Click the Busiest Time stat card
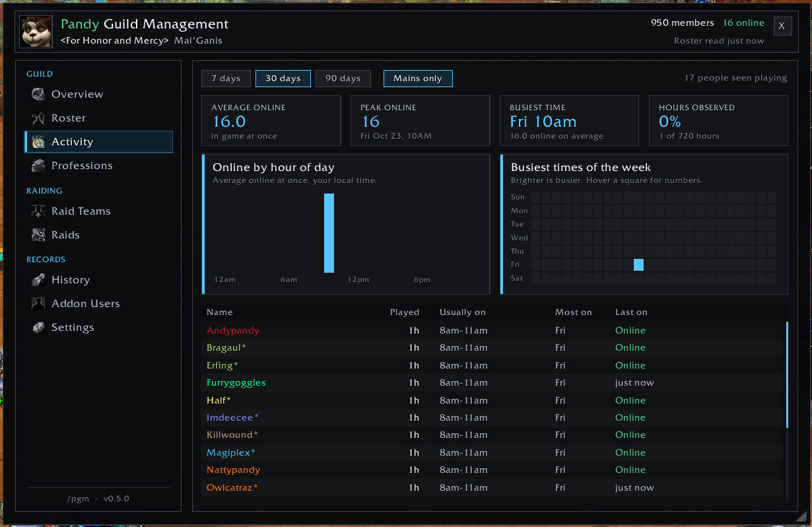This screenshot has height=527, width=812. pos(570,120)
